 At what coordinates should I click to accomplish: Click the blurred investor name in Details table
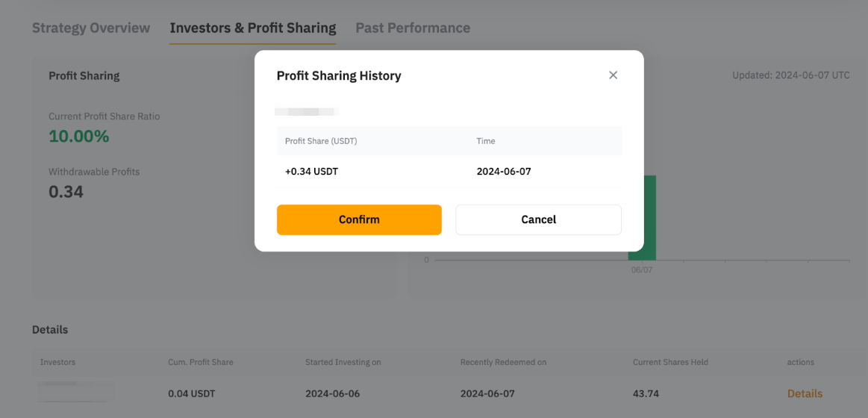(x=76, y=391)
